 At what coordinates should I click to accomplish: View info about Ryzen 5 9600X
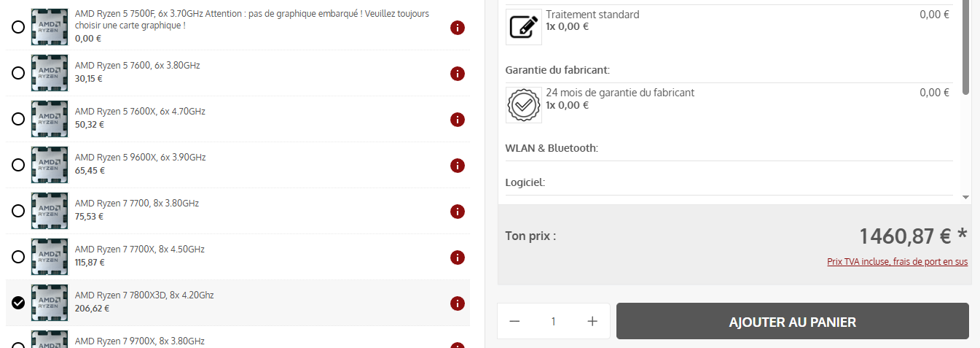coord(458,166)
